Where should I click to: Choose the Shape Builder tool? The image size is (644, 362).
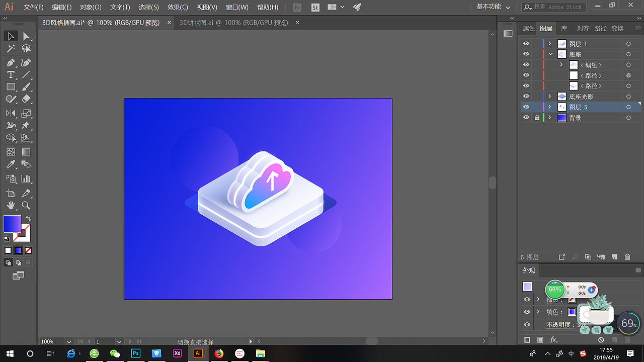(11, 137)
